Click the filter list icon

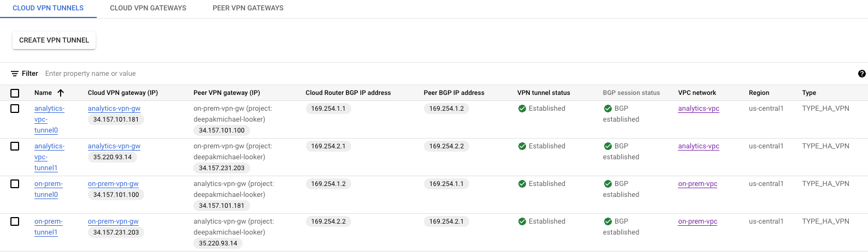pyautogui.click(x=15, y=74)
